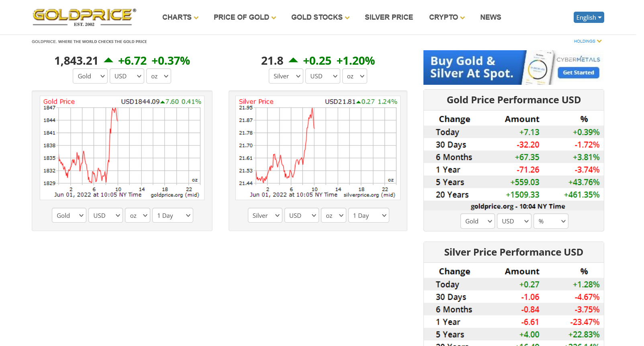This screenshot has width=644, height=346.
Task: Click Get Started in the CyberMetals ad
Action: [578, 73]
